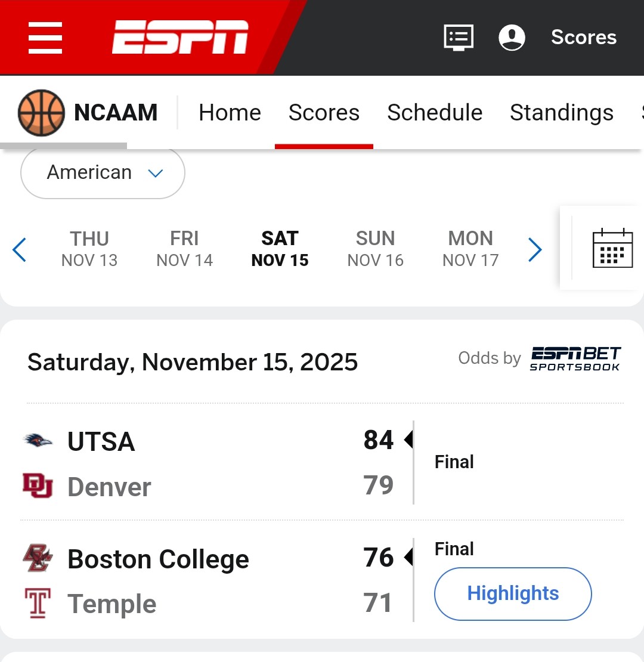Screen dimensions: 644x662
Task: Open the user profile icon
Action: 512,38
